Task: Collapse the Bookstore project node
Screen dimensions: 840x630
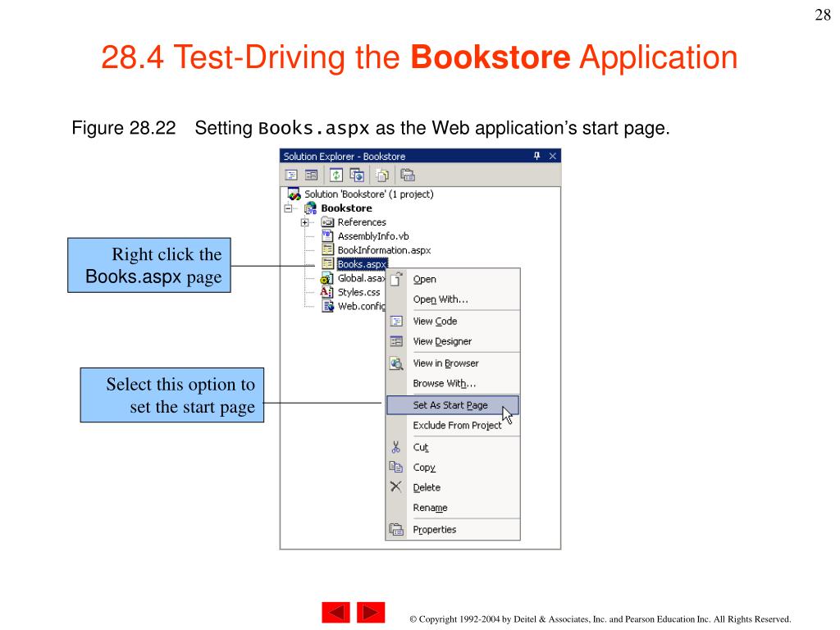Action: point(288,208)
